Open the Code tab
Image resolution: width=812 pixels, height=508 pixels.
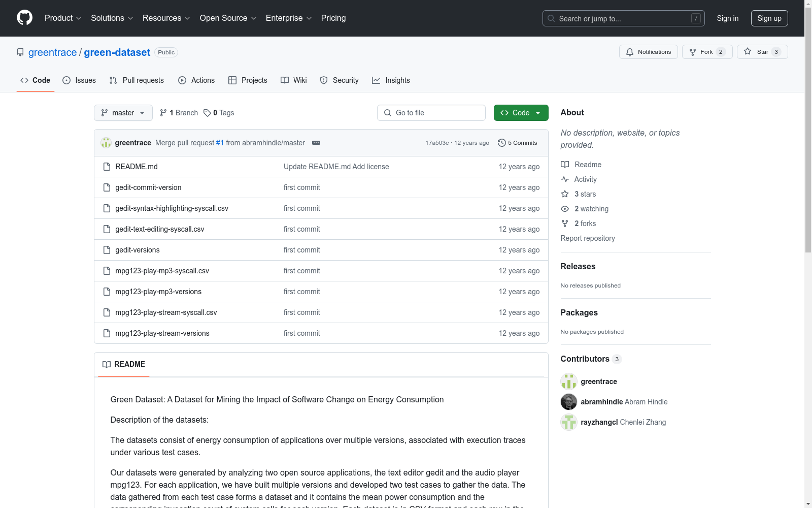[x=35, y=80]
